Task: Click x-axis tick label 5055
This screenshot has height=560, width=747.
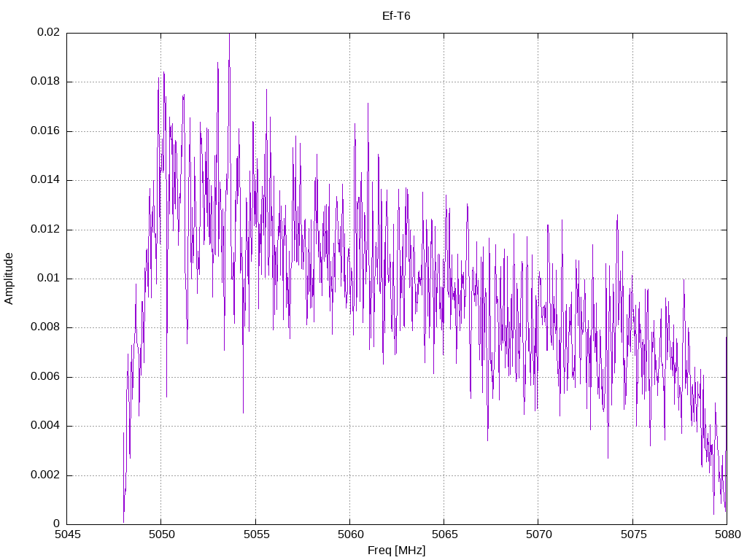Action: click(256, 534)
